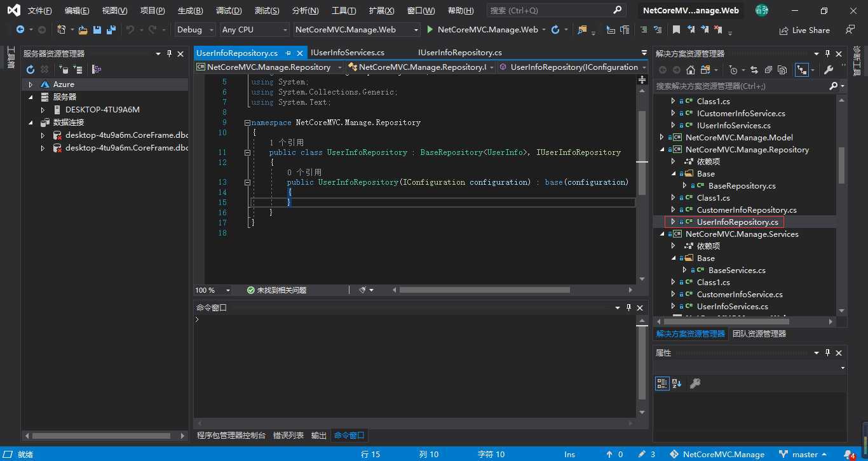Screen dimensions: 868x461
Task: Open the Debug configuration dropdown
Action: click(194, 30)
